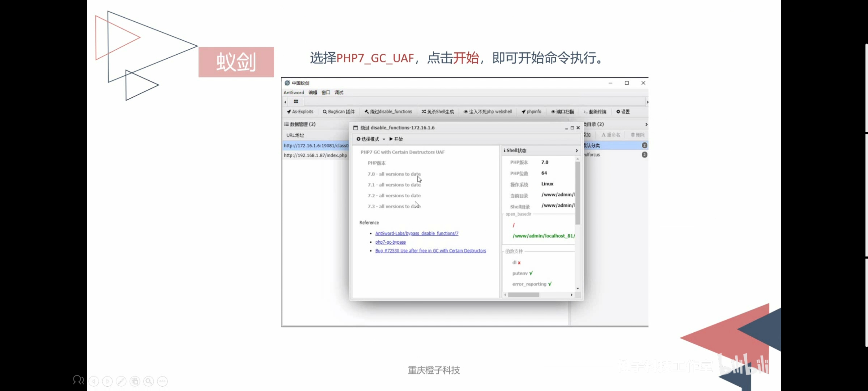Run the phpinfo toolbar tool
This screenshot has height=391, width=868.
coord(531,111)
